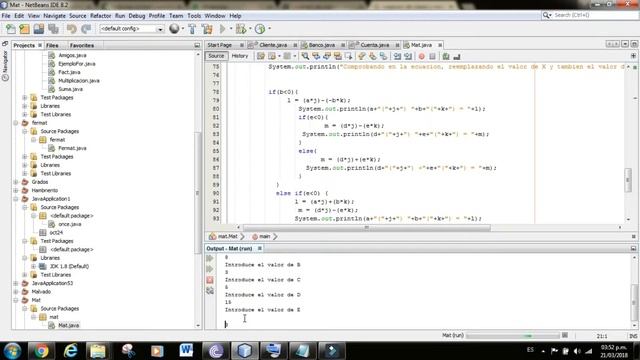Click the Clean and Build icon
Screen dimensions: 640x360
[207, 29]
